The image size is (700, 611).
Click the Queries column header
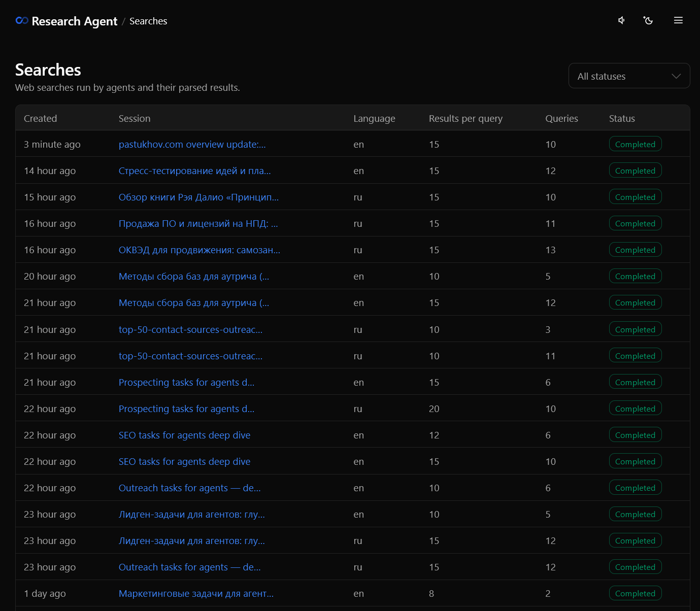(562, 119)
